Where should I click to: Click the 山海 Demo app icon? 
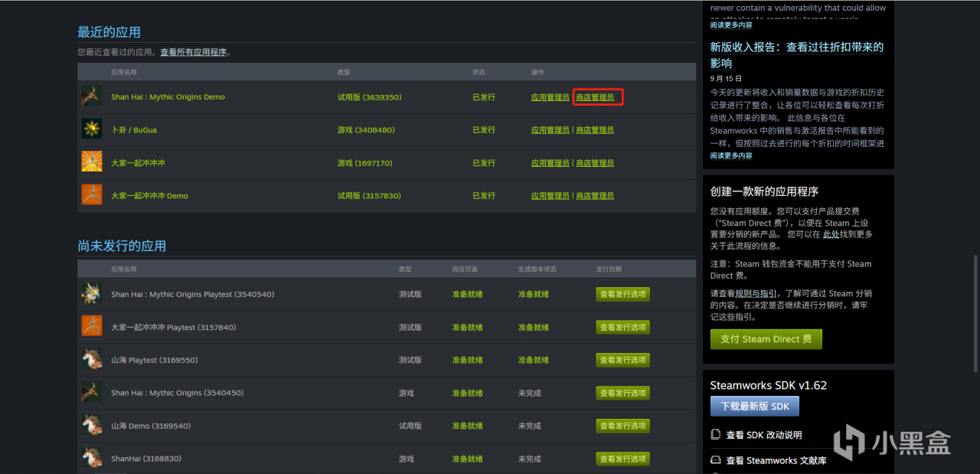coord(92,426)
